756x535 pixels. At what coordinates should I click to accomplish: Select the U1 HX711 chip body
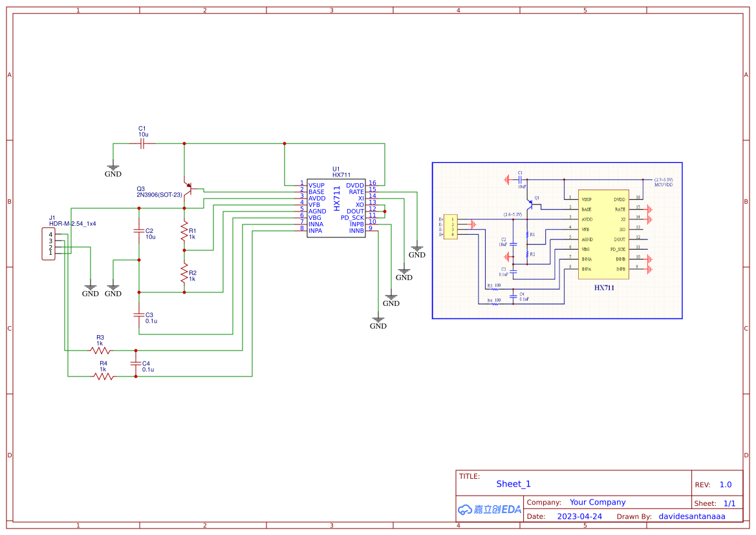pyautogui.click(x=336, y=208)
